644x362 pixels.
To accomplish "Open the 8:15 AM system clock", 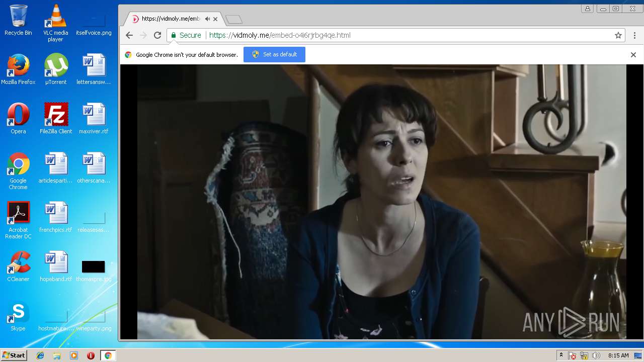I will pyautogui.click(x=618, y=355).
